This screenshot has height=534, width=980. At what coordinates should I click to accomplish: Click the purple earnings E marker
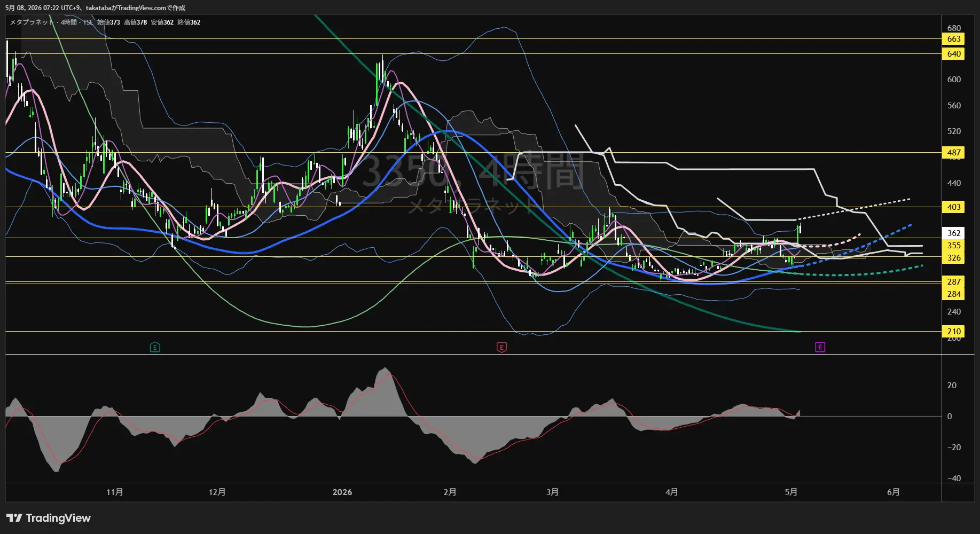click(x=820, y=347)
